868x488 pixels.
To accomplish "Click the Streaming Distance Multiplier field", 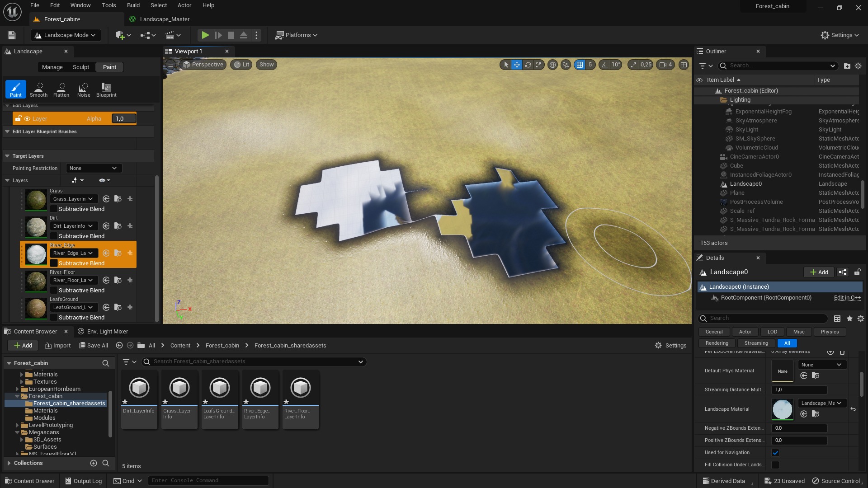I will [799, 389].
